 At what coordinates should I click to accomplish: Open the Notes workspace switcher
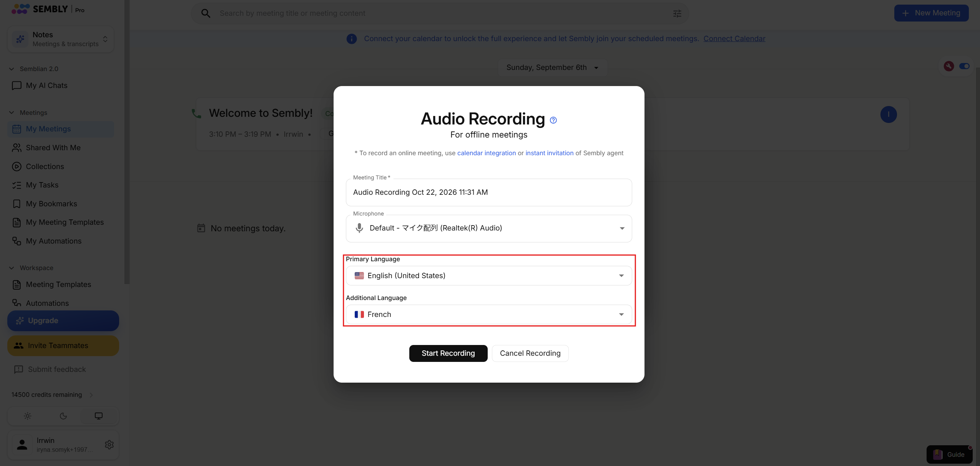(61, 39)
